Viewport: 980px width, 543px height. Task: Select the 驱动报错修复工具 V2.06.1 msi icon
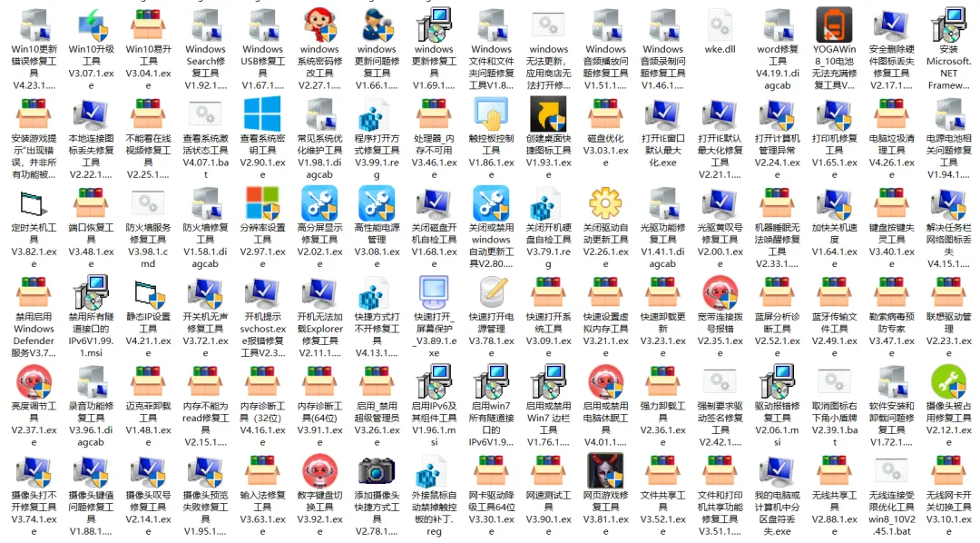(x=777, y=382)
